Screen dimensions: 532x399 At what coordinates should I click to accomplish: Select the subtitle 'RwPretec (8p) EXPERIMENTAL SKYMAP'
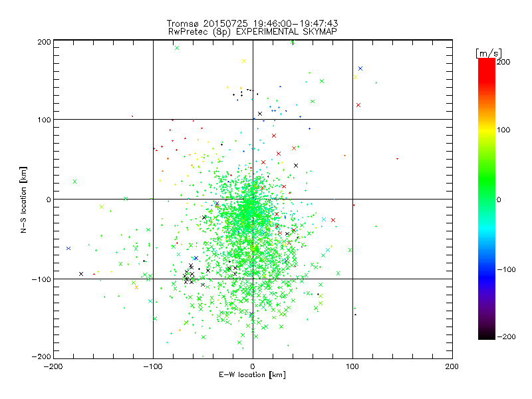pyautogui.click(x=253, y=32)
